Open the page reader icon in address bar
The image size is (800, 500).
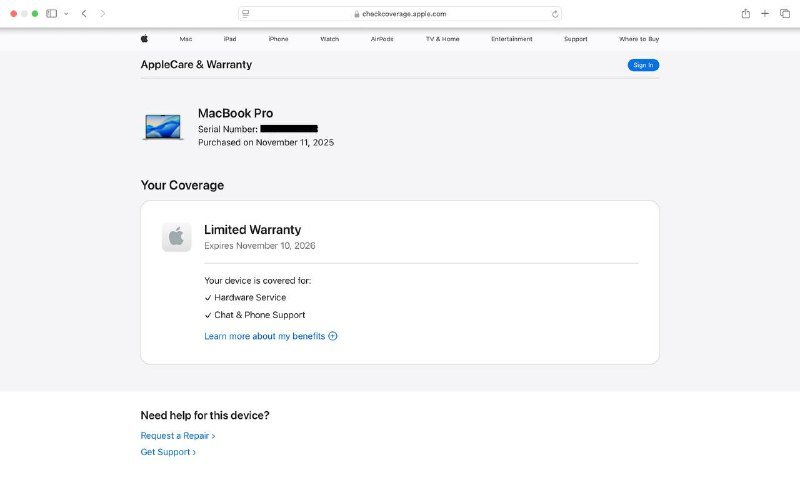click(x=245, y=14)
